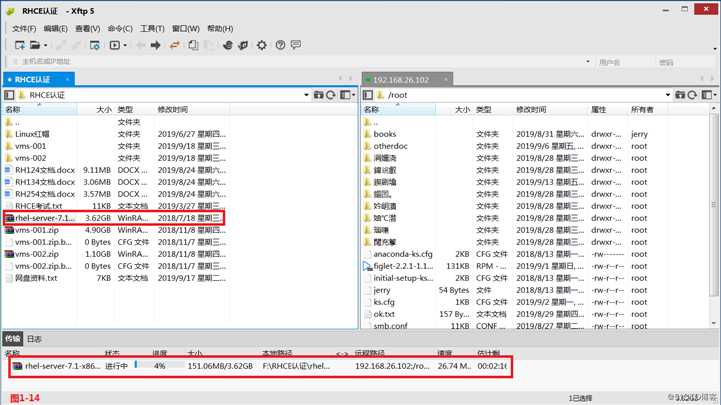
Task: Close the RHCE认证 tab
Action: click(68, 80)
